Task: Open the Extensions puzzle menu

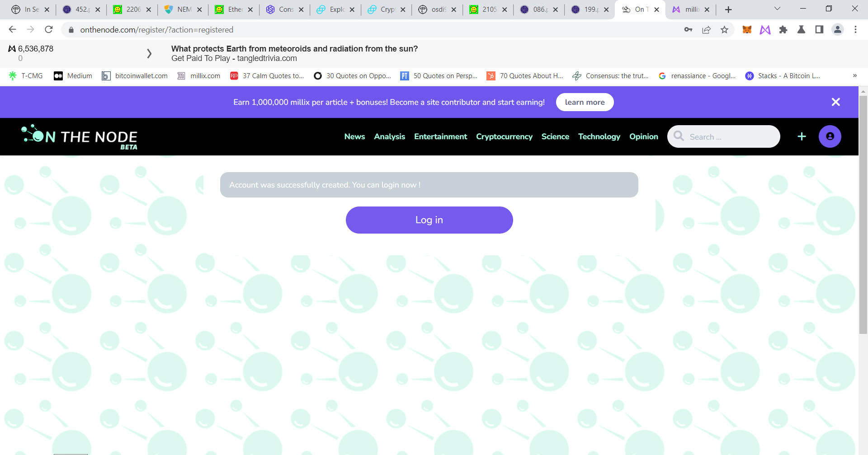Action: pos(783,29)
